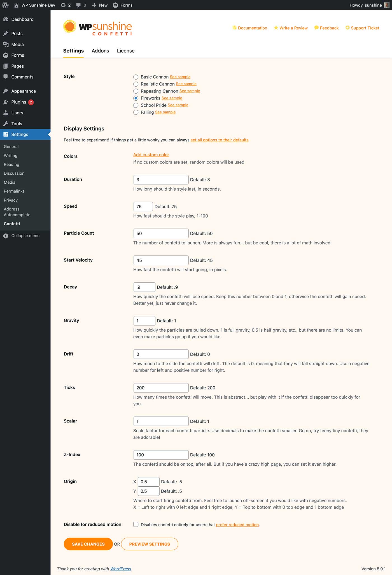
Task: Click the Particle Count input field
Action: [x=161, y=234]
